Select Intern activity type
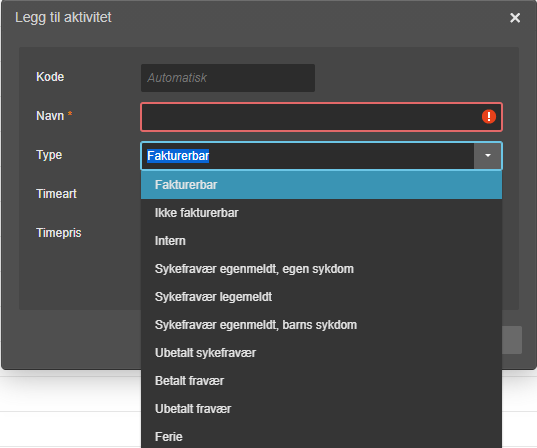The height and width of the screenshot is (448, 537). pos(321,241)
